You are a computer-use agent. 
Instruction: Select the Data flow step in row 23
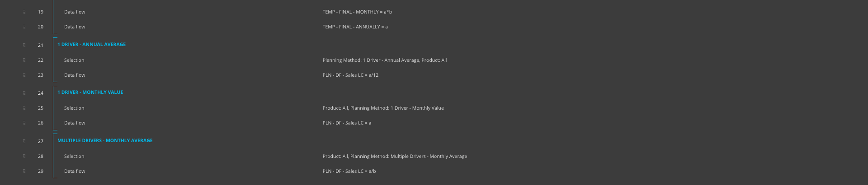(x=75, y=75)
